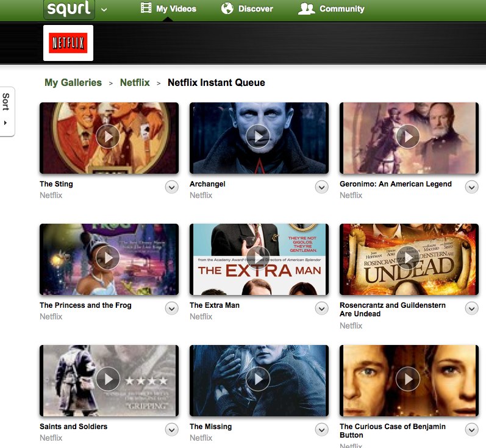
Task: Go to My Galleries breadcrumb
Action: pos(73,82)
